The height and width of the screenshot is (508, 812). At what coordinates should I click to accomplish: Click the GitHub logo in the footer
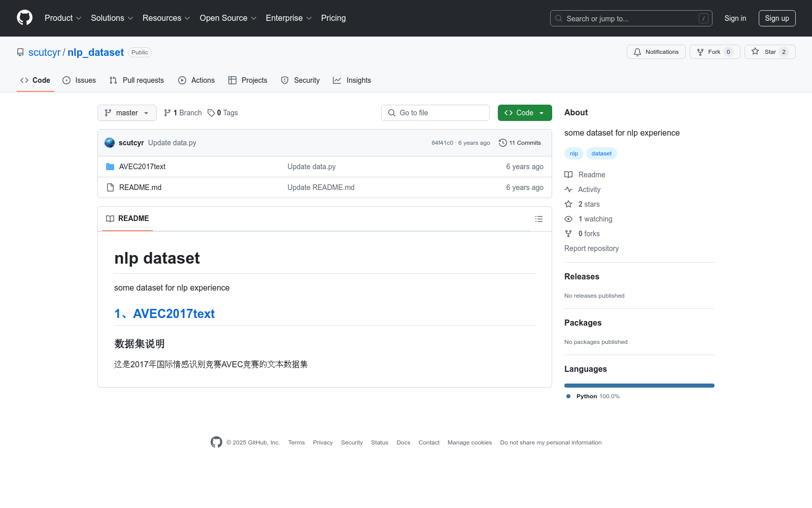(x=216, y=442)
